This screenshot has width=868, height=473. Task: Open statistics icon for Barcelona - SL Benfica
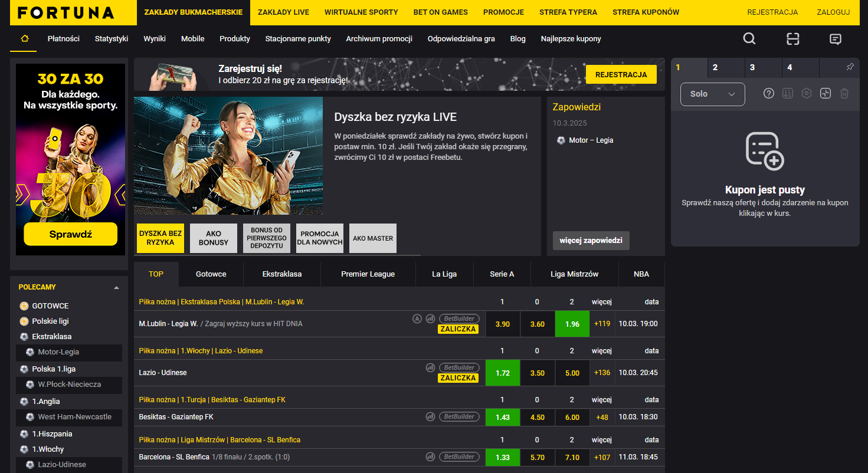[x=430, y=456]
